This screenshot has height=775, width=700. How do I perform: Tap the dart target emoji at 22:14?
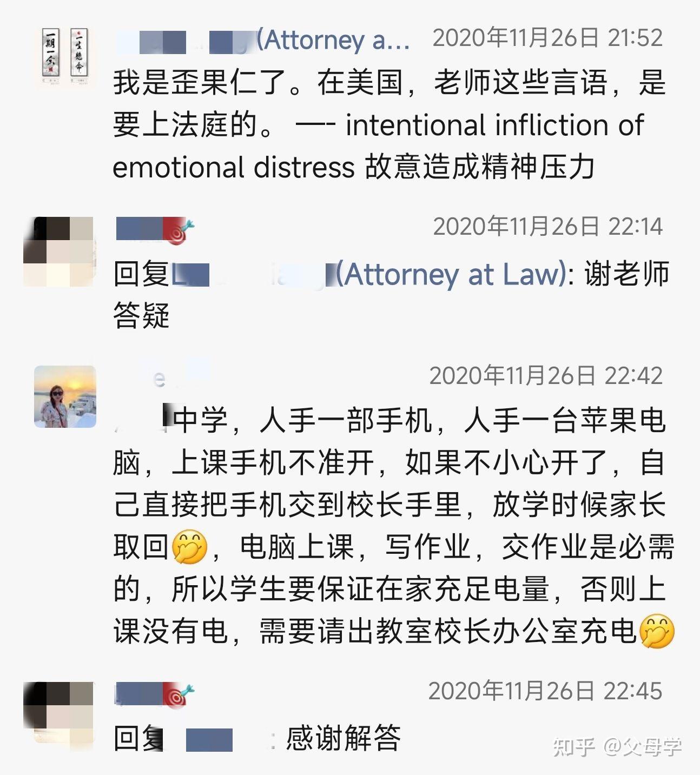point(178,230)
